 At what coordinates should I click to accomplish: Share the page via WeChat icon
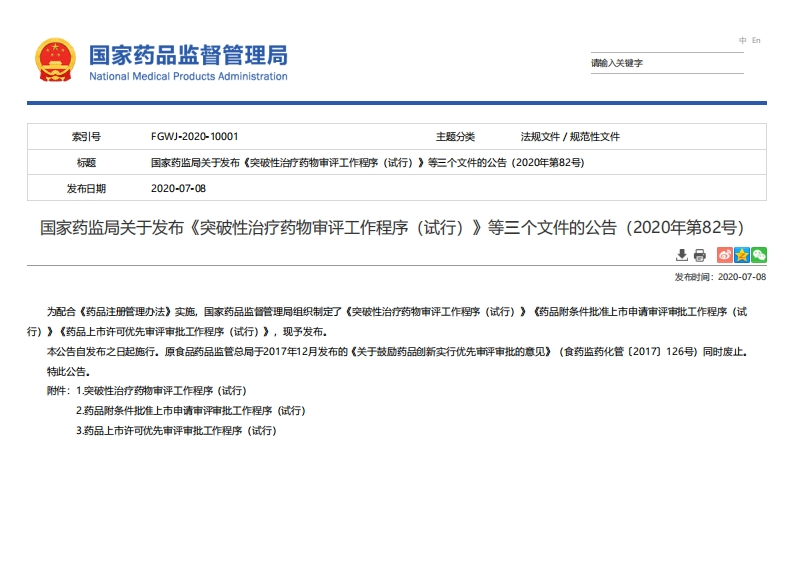(x=758, y=255)
